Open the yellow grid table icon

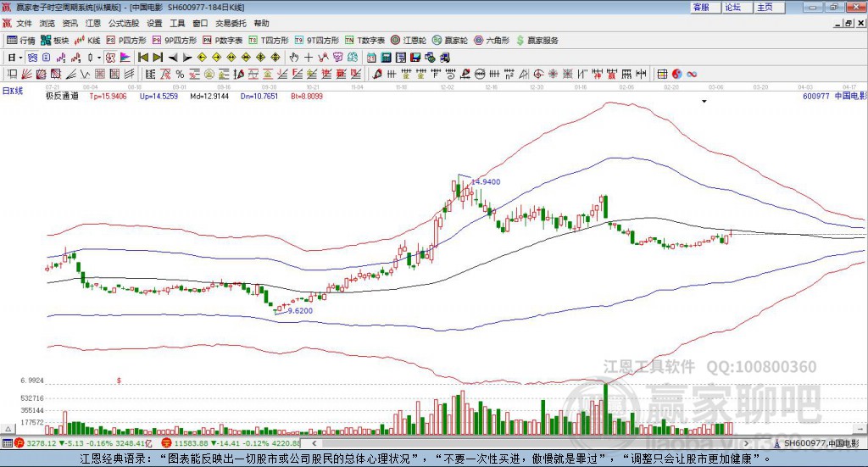pyautogui.click(x=661, y=74)
